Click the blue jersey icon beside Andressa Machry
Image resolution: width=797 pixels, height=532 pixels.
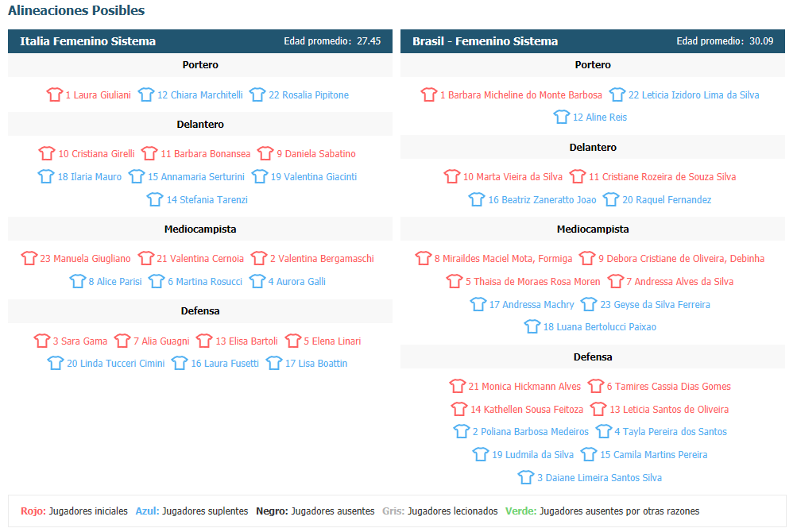point(478,304)
